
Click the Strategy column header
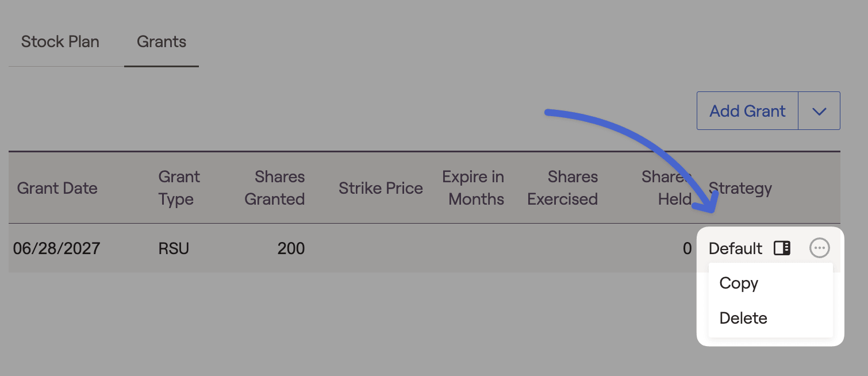click(740, 188)
